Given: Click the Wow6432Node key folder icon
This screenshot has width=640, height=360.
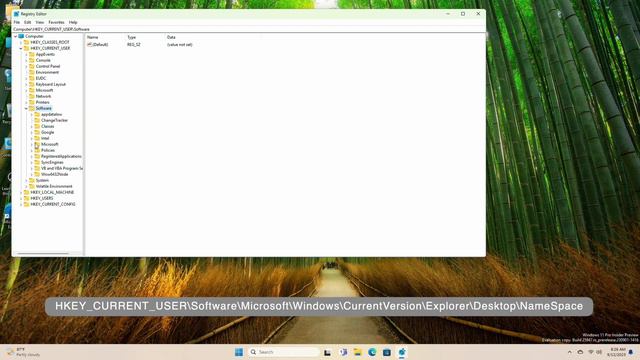Looking at the screenshot, I should pyautogui.click(x=37, y=174).
